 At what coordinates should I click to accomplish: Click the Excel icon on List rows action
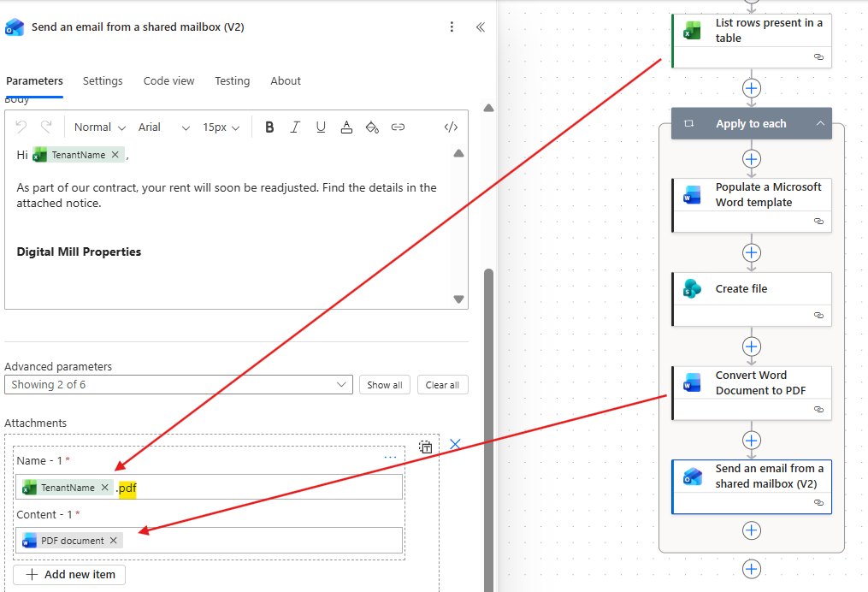click(x=692, y=31)
